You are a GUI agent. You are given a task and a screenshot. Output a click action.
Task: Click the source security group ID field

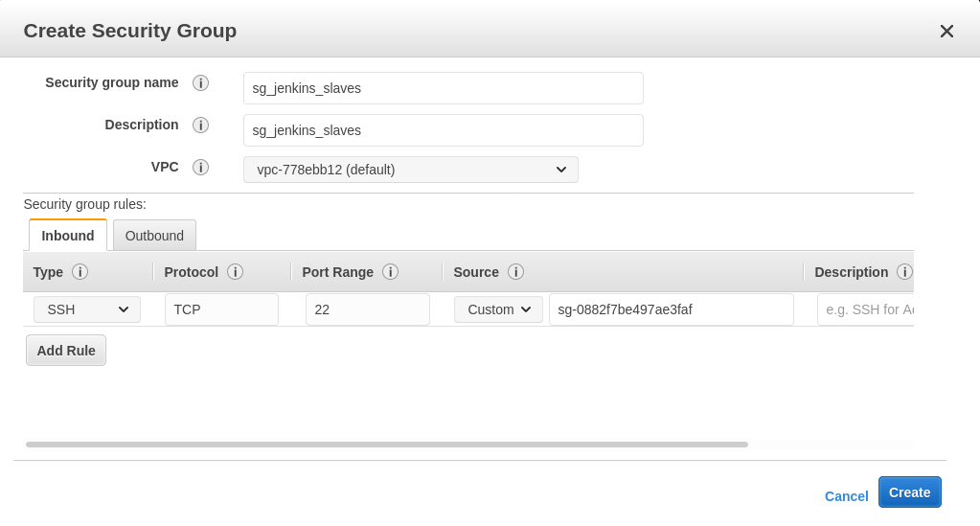[671, 309]
